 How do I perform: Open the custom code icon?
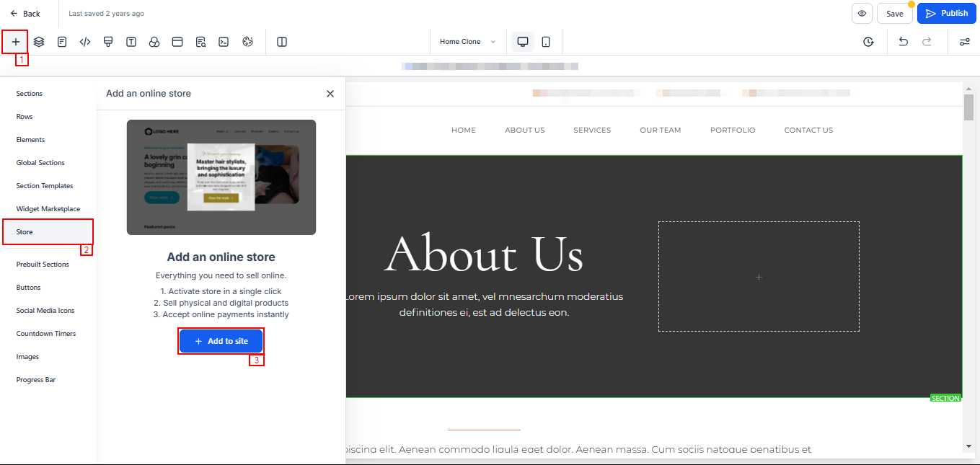pyautogui.click(x=85, y=42)
